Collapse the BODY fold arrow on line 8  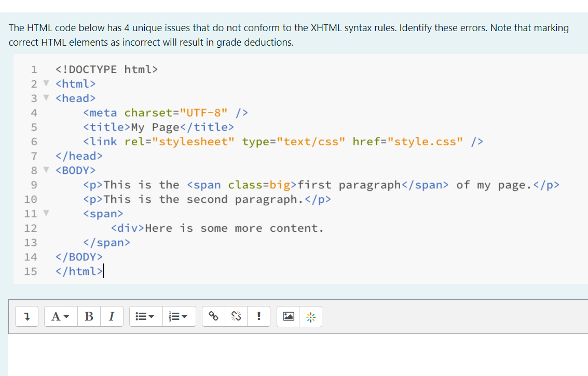[46, 170]
